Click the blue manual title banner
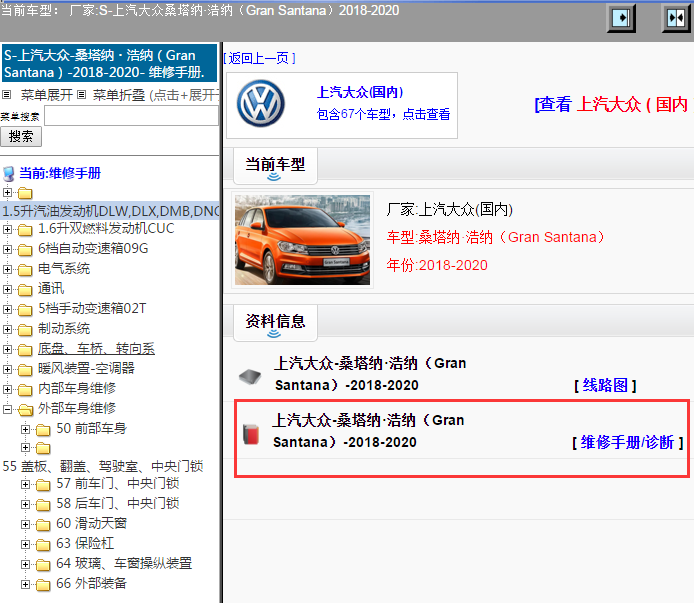The image size is (694, 603). pos(109,63)
